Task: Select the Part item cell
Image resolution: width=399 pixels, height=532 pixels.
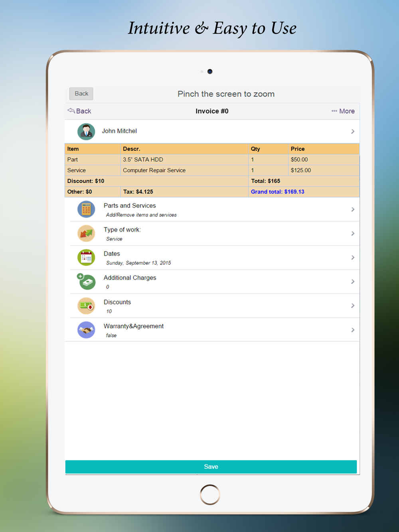Action: [x=93, y=160]
